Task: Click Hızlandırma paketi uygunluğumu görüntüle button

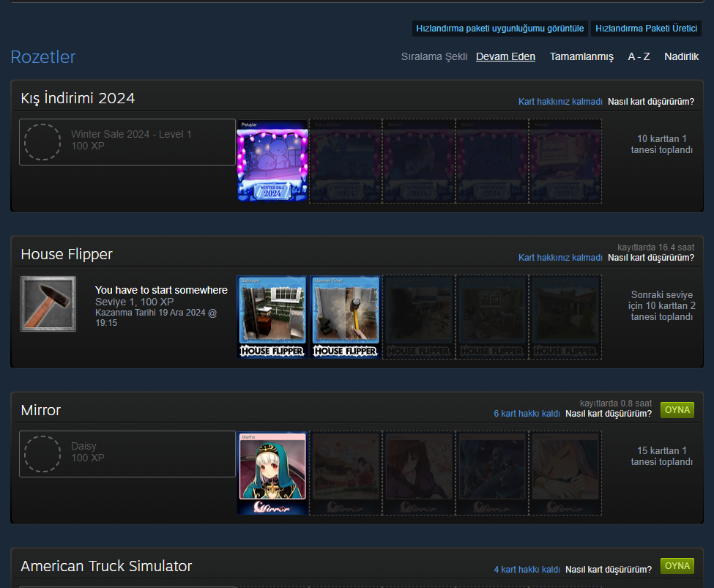Action: click(500, 29)
